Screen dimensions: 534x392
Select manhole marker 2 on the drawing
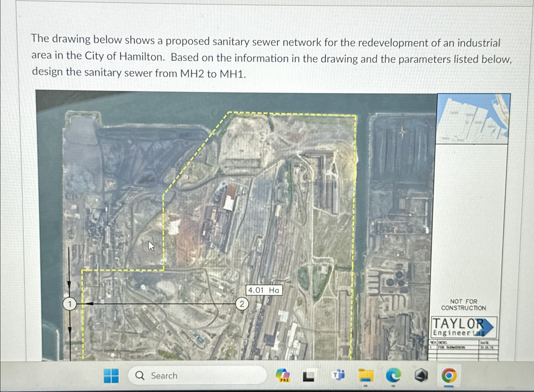pos(242,304)
